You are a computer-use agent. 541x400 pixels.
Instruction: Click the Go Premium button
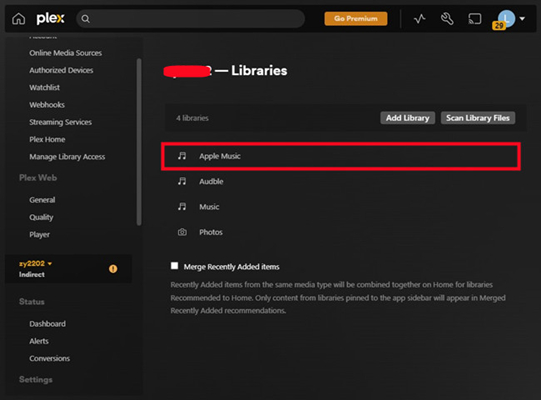point(356,19)
